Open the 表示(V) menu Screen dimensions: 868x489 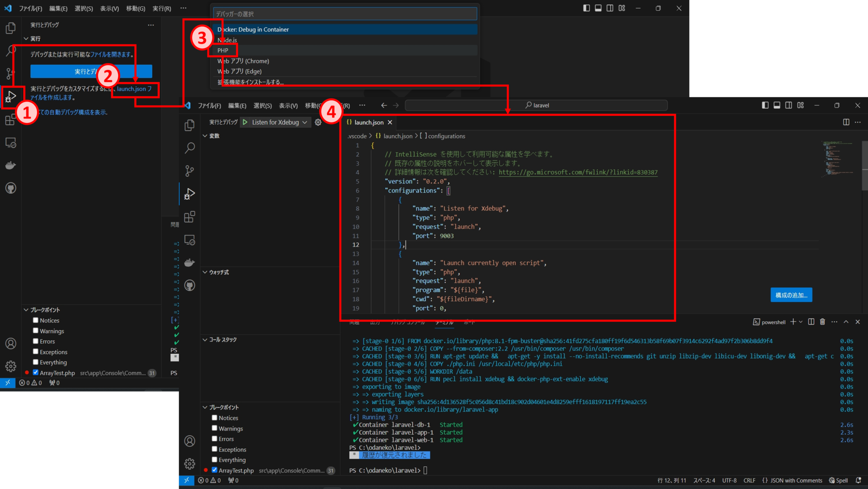coord(288,105)
